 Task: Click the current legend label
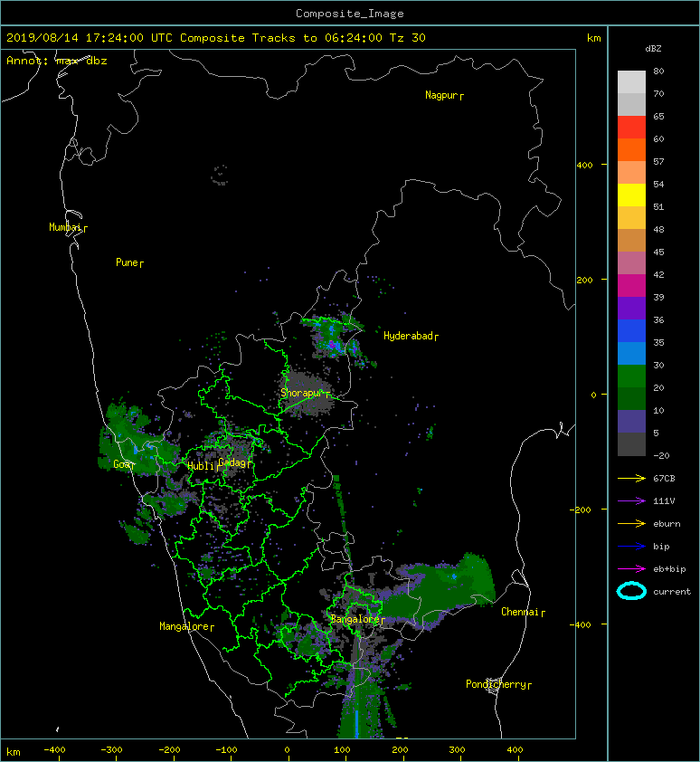[672, 592]
